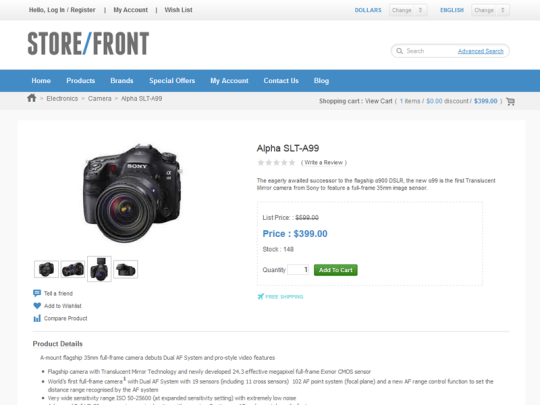The image size is (540, 405).
Task: Select the first camera thumbnail
Action: click(x=46, y=269)
